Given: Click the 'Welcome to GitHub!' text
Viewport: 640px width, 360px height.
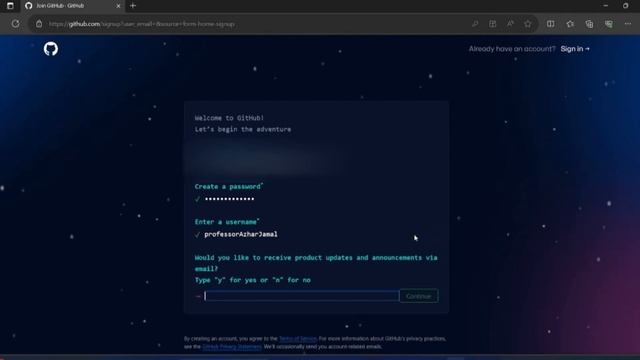Looking at the screenshot, I should tap(229, 118).
